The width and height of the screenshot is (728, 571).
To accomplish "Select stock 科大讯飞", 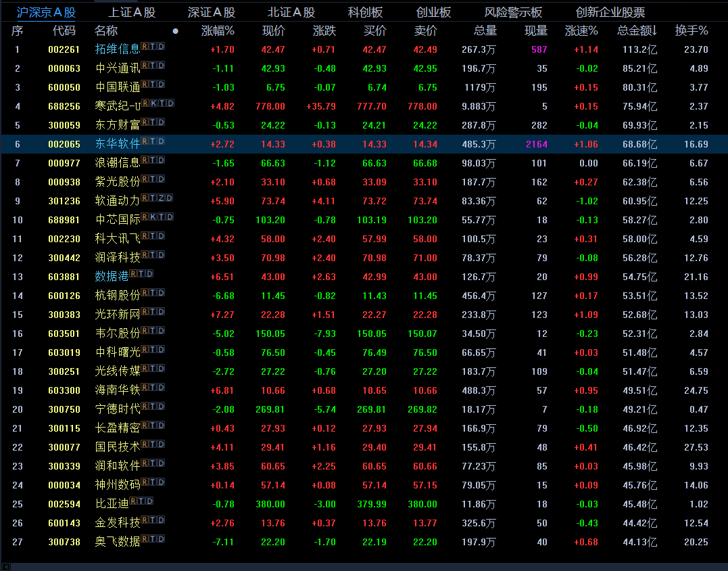I will (x=118, y=239).
